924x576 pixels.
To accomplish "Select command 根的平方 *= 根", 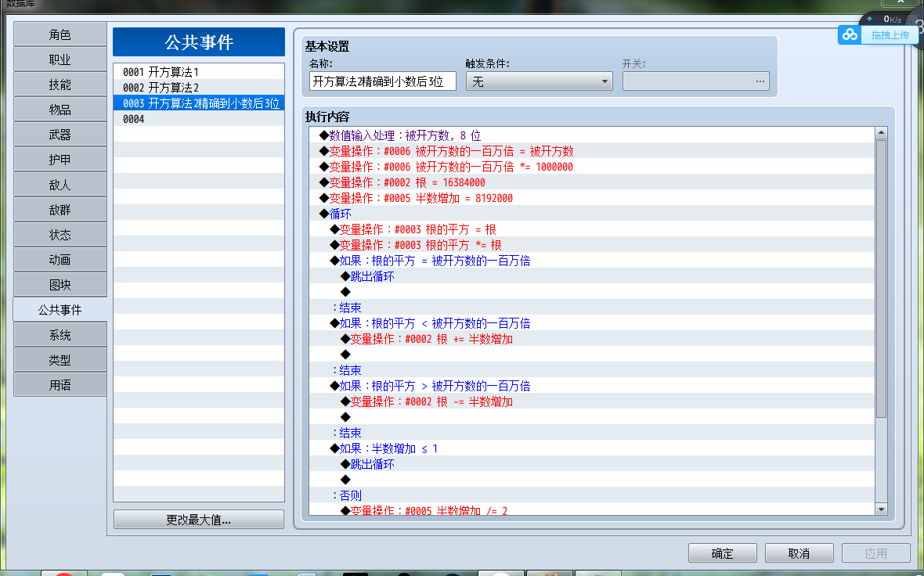I will click(x=592, y=245).
